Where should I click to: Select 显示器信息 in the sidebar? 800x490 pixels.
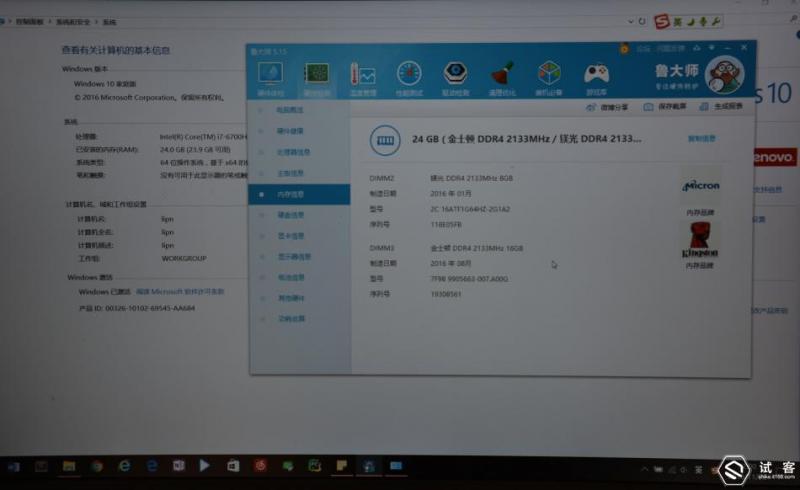click(x=294, y=257)
